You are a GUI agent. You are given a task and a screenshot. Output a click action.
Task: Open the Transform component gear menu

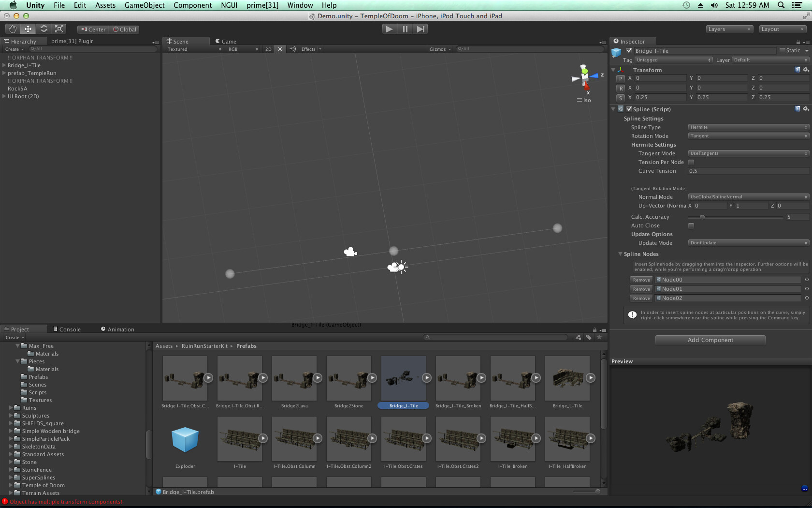pyautogui.click(x=805, y=69)
